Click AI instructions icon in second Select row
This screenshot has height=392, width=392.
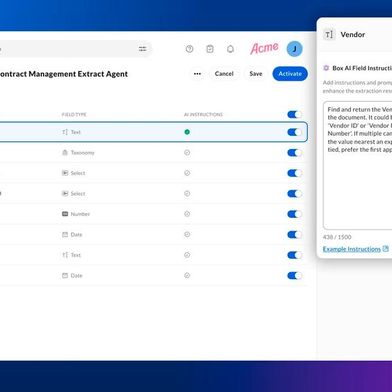[187, 194]
